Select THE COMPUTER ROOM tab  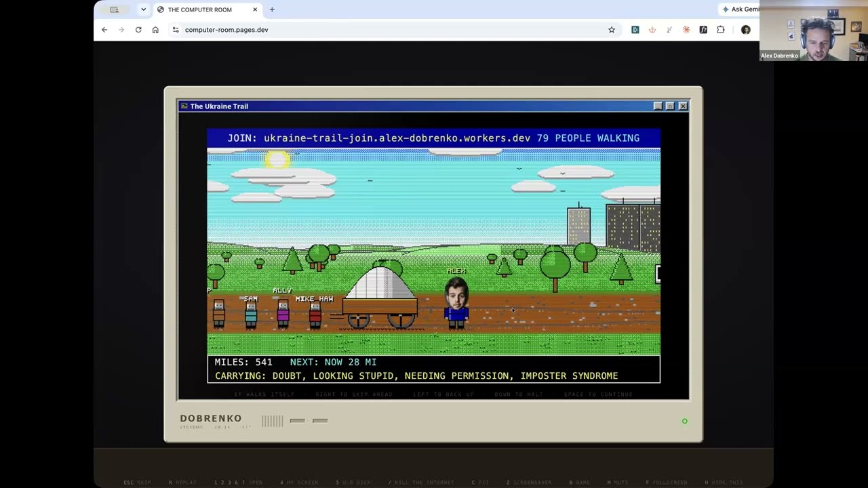coord(208,9)
